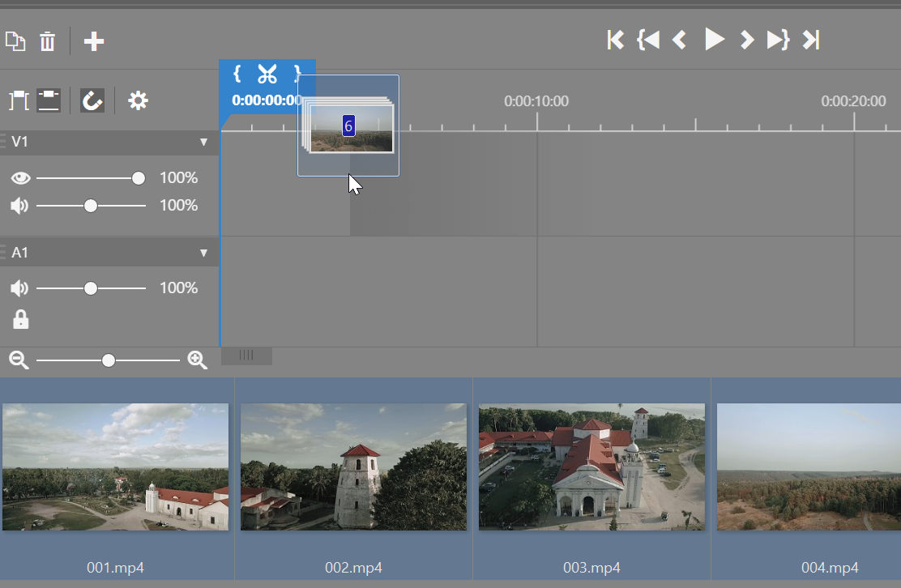Expand A1 track options dropdown
901x588 pixels.
click(203, 253)
